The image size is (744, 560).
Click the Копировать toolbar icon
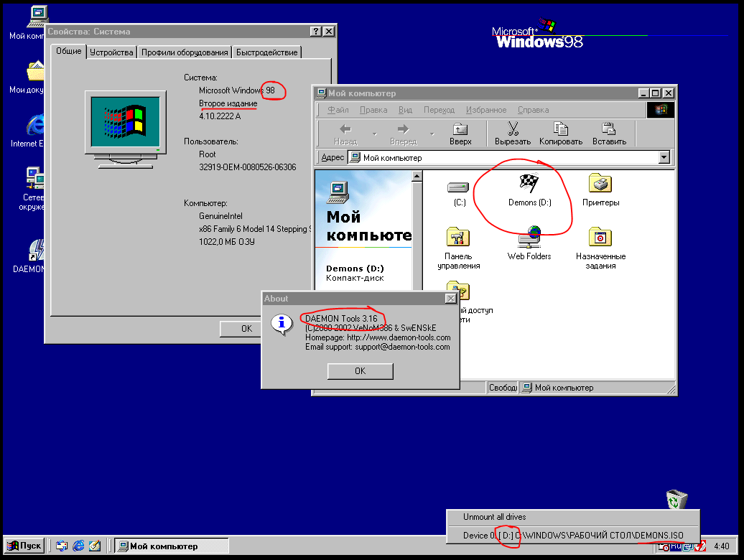click(x=560, y=134)
